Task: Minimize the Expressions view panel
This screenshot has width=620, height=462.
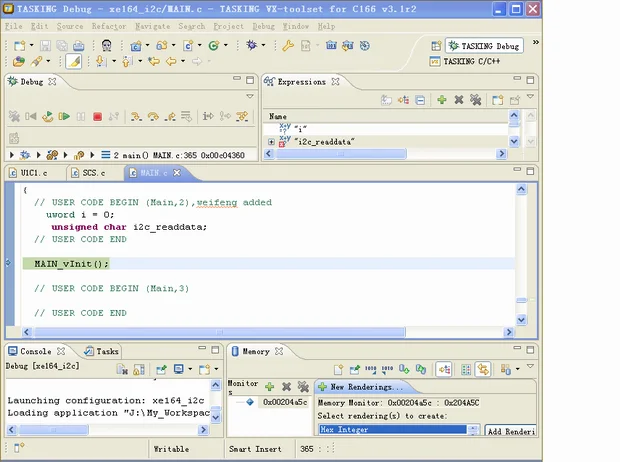Action: [517, 79]
